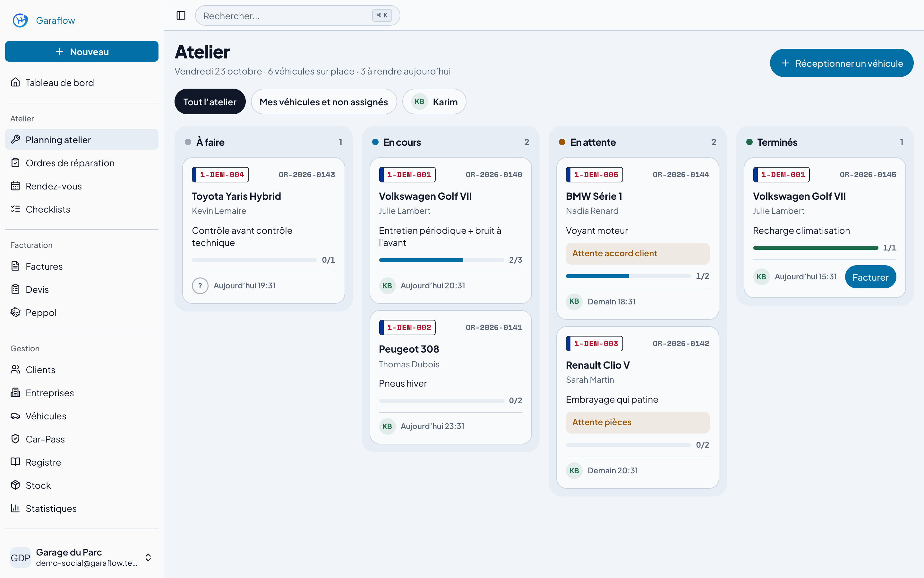Click Demain 20:31 due time

pos(613,470)
